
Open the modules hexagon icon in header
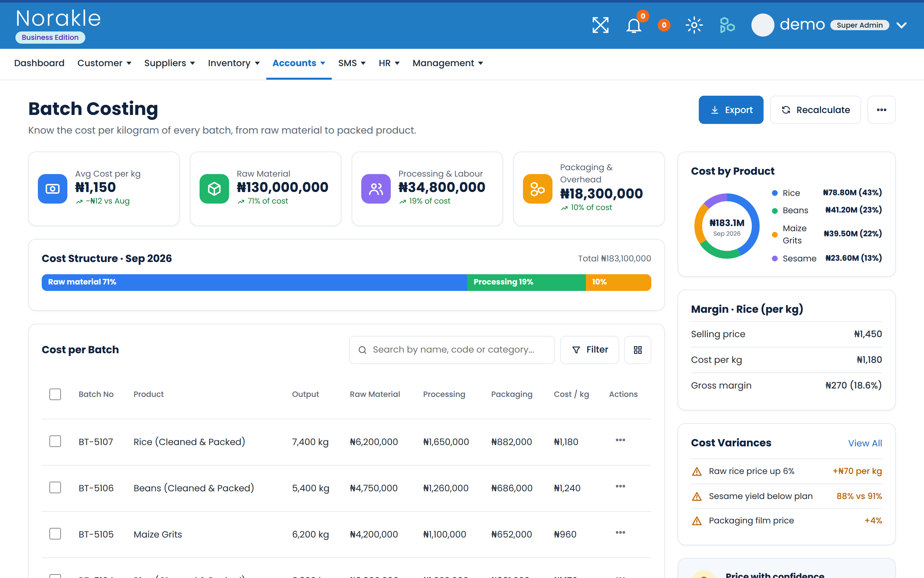(x=727, y=25)
